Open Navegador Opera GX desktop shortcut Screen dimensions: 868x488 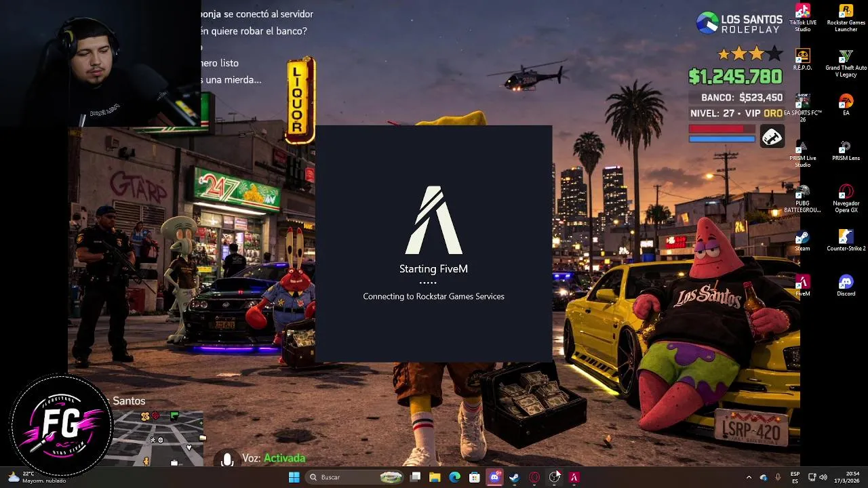click(x=846, y=199)
